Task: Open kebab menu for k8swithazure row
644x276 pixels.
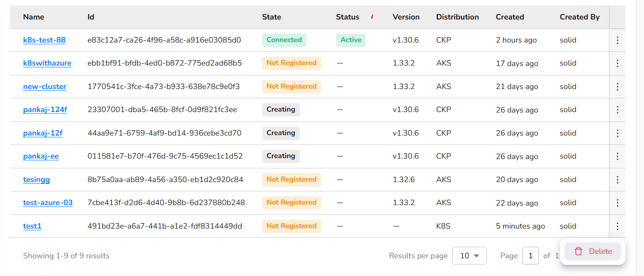Action: 617,63
